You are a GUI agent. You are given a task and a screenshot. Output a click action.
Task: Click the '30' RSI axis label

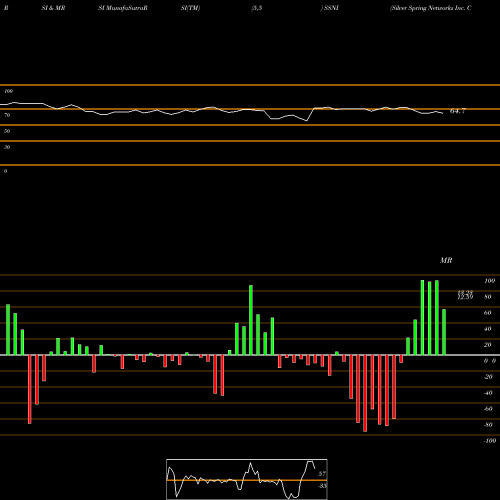click(x=7, y=147)
